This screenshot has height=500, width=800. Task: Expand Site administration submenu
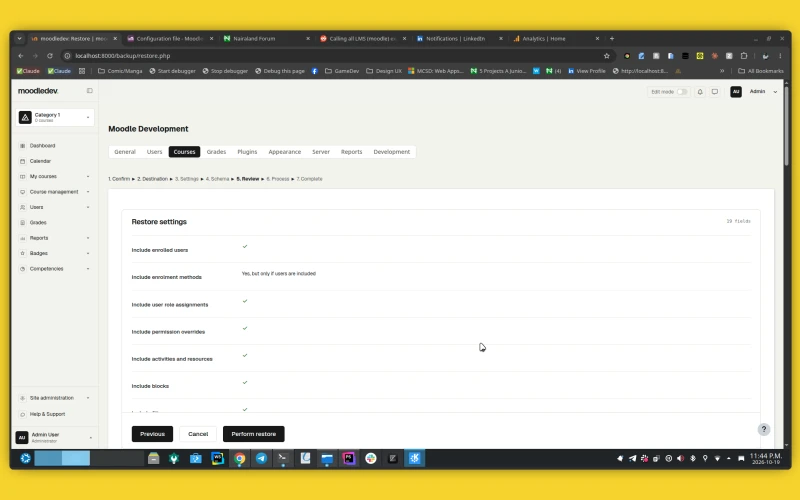(88, 398)
